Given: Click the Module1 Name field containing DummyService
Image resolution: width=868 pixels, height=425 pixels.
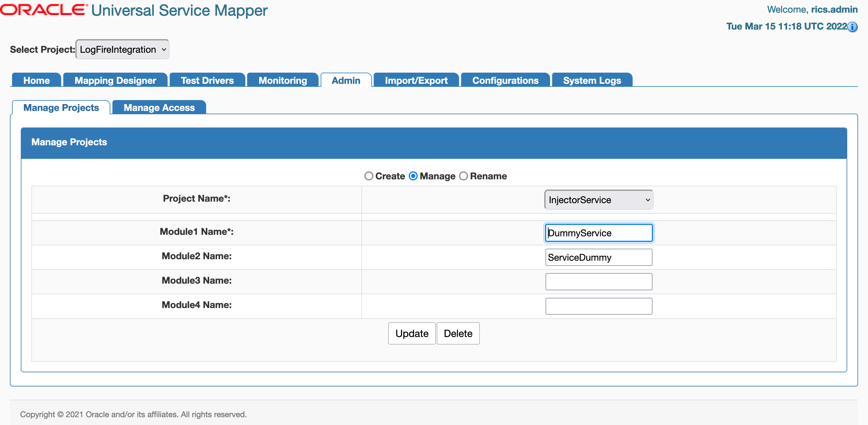Looking at the screenshot, I should pyautogui.click(x=599, y=233).
